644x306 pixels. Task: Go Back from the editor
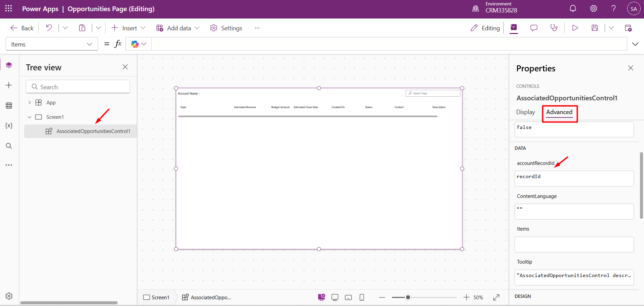point(22,28)
